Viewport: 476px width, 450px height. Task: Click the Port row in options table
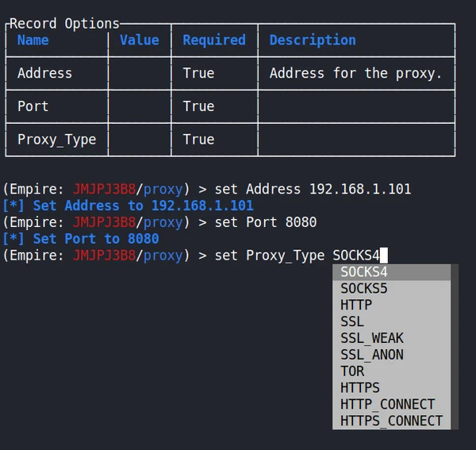click(x=33, y=106)
